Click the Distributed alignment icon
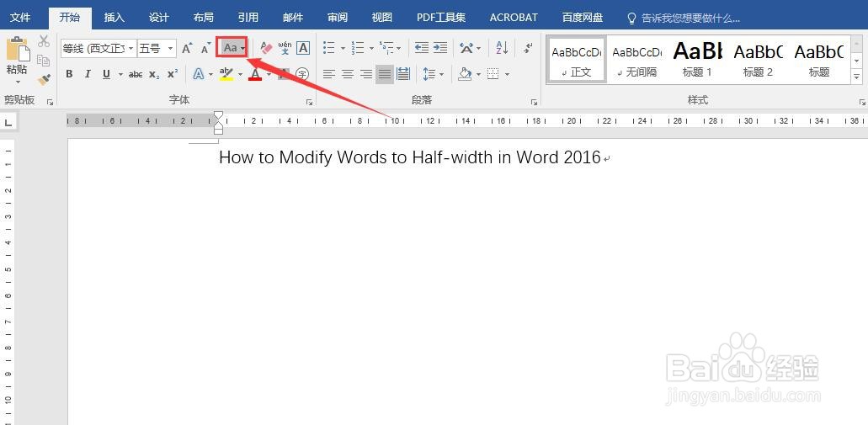This screenshot has width=868, height=425. pyautogui.click(x=403, y=74)
